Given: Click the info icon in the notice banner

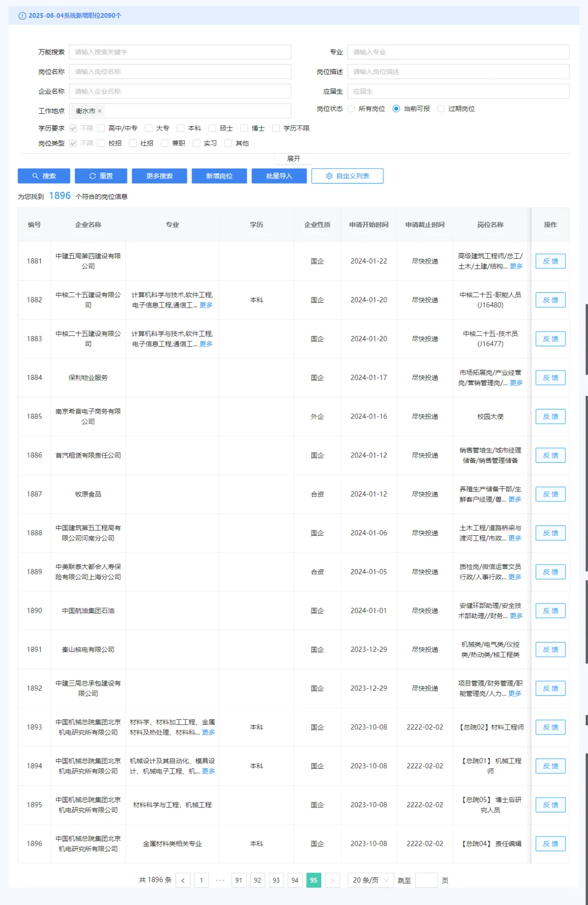Looking at the screenshot, I should [22, 16].
